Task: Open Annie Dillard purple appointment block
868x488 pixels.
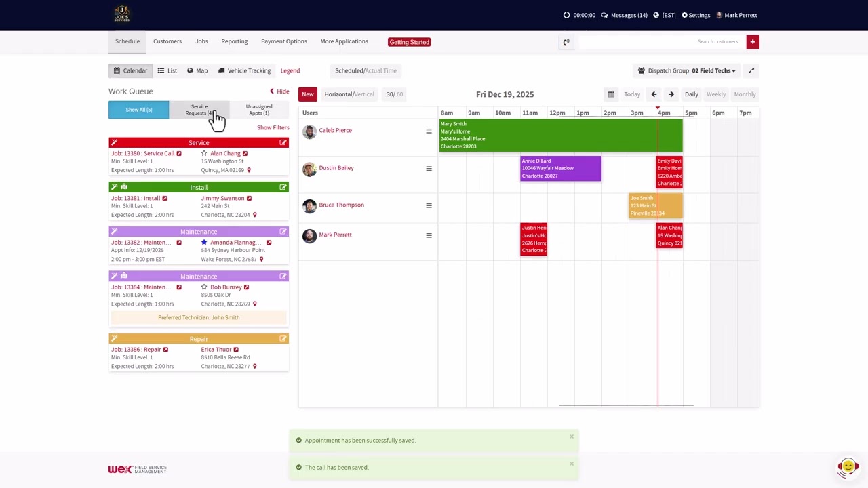Action: coord(561,169)
